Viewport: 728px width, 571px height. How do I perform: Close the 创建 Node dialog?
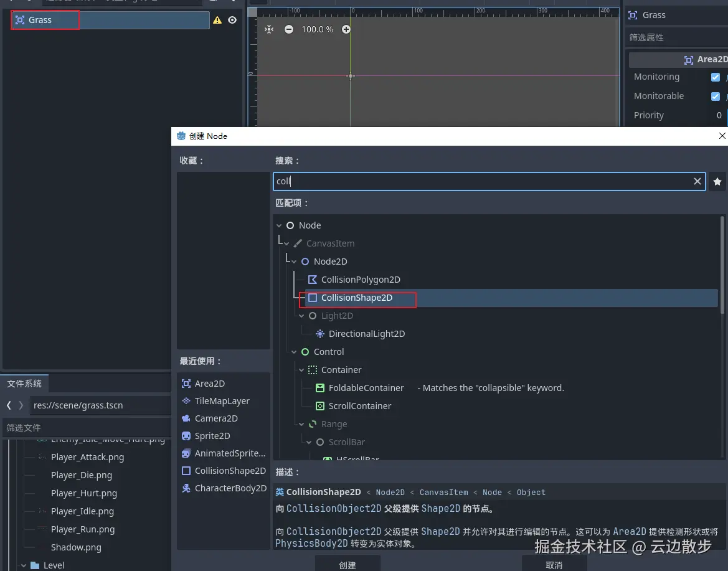coord(722,136)
